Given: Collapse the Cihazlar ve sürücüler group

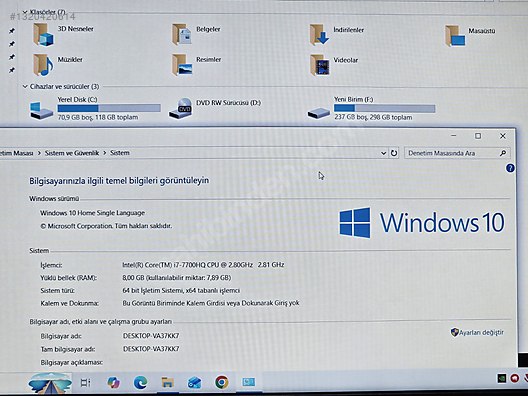Looking at the screenshot, I should click(25, 87).
